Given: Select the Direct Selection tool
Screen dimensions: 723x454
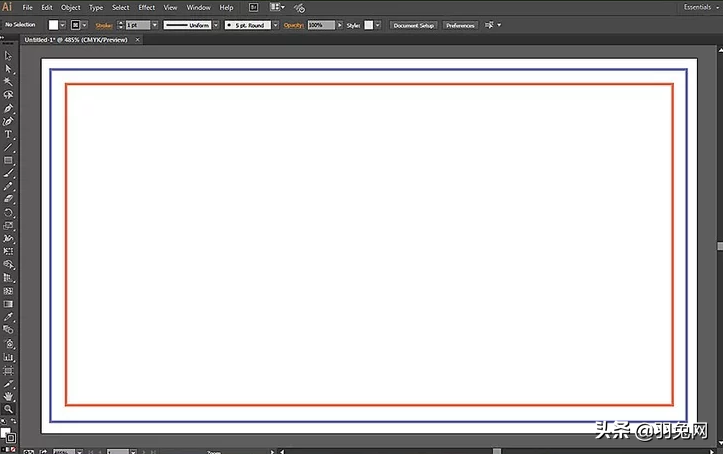Looking at the screenshot, I should pos(8,69).
